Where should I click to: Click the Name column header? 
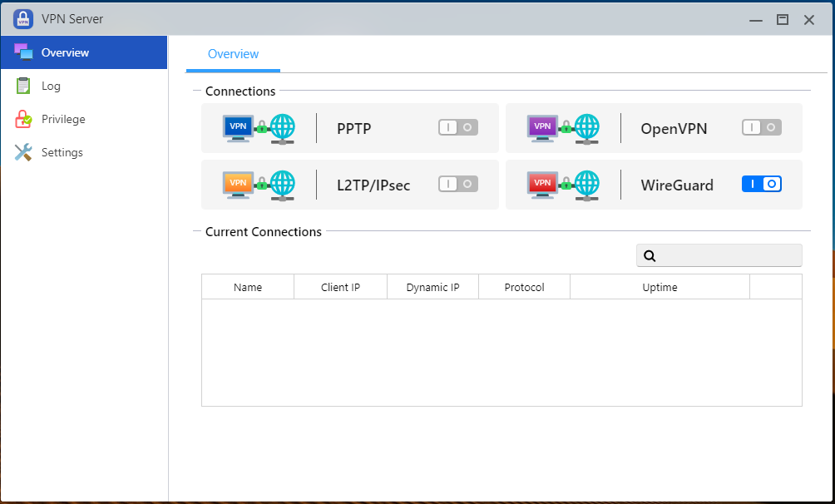248,287
